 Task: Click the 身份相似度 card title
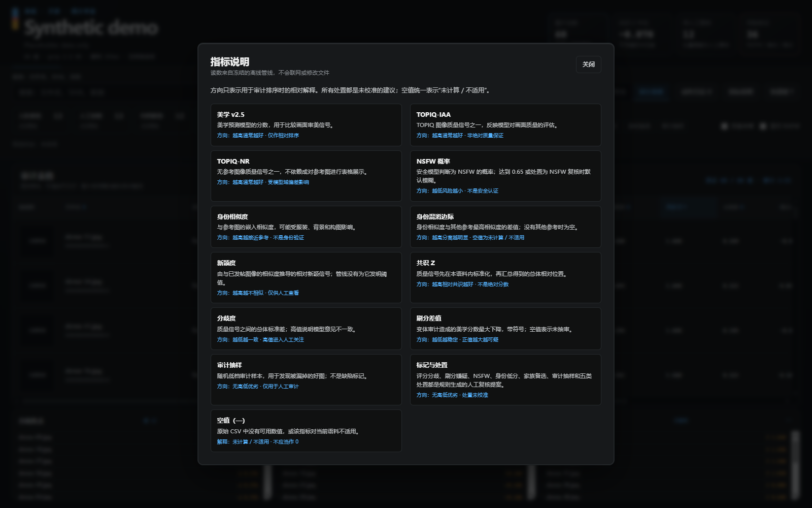pyautogui.click(x=232, y=217)
